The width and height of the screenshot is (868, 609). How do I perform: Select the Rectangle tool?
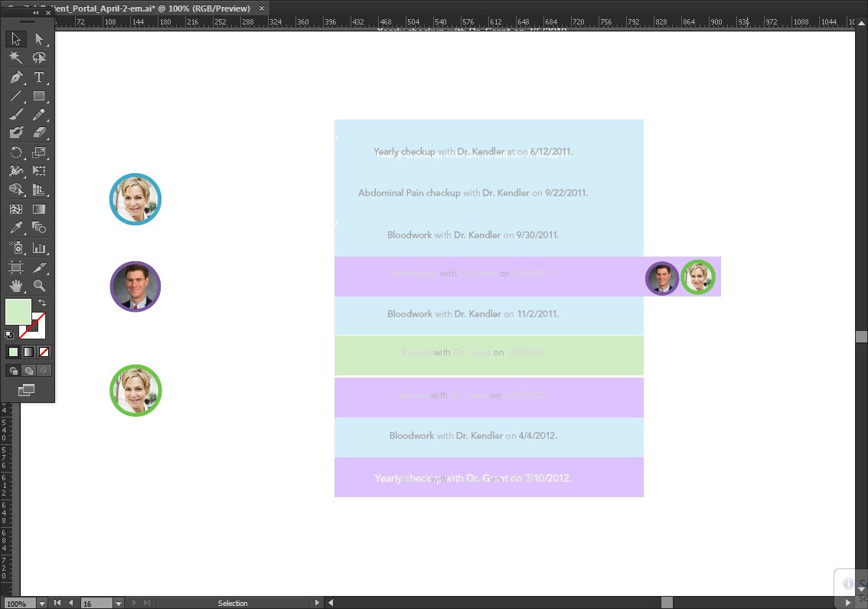39,96
